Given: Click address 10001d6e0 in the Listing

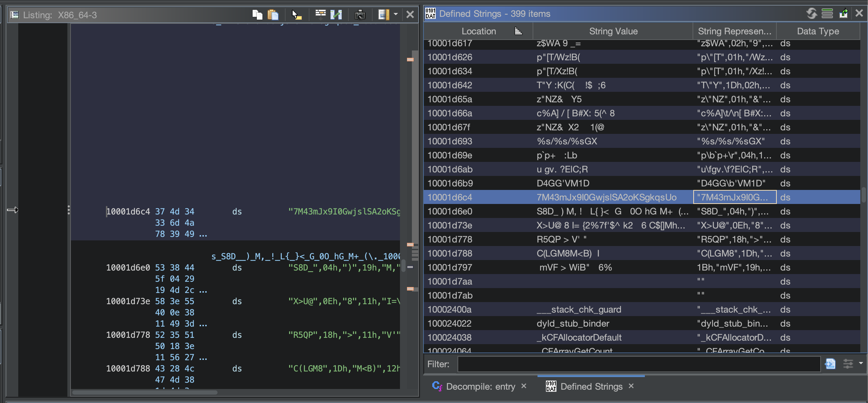Looking at the screenshot, I should [128, 268].
